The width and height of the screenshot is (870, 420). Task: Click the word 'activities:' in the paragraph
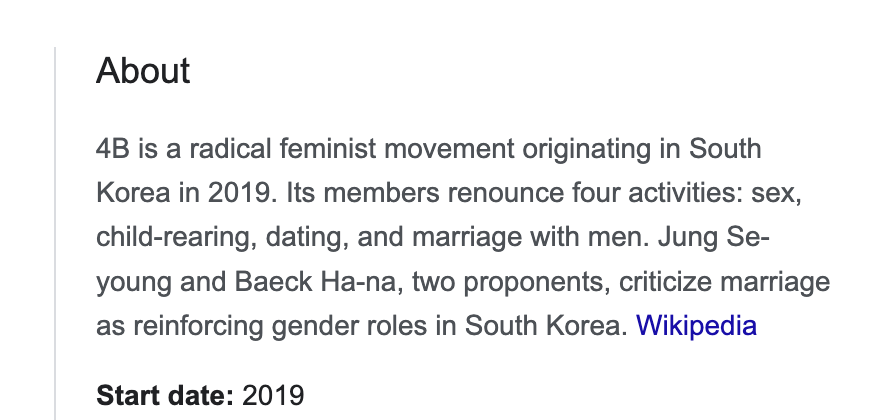(x=685, y=193)
